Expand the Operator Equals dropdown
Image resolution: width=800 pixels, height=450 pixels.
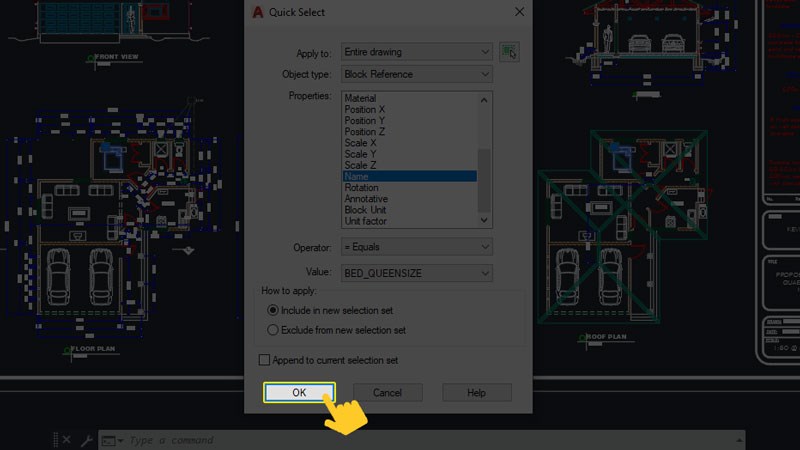[x=416, y=247]
